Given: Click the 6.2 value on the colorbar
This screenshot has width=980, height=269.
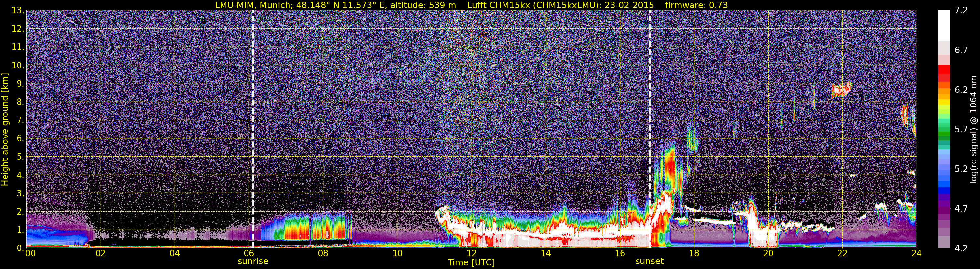Looking at the screenshot, I should [961, 90].
